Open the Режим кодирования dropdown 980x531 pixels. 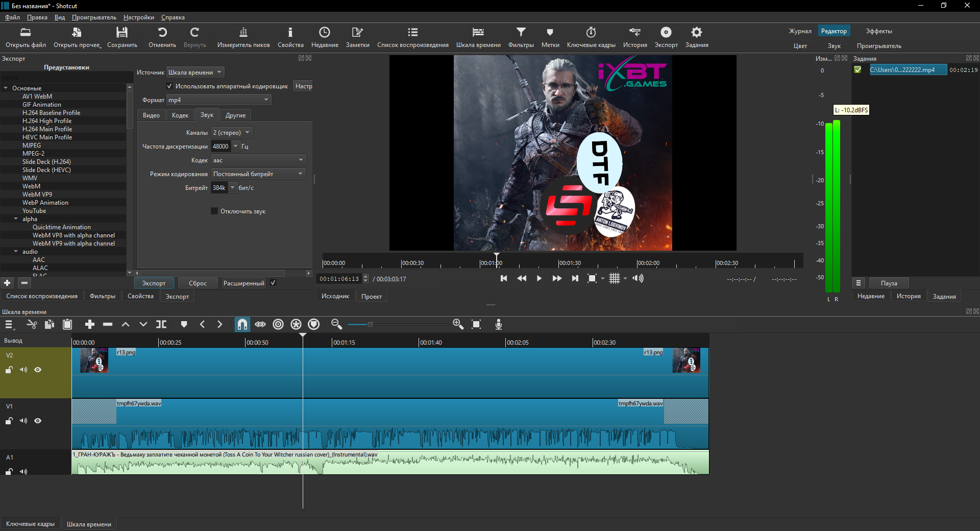(258, 174)
